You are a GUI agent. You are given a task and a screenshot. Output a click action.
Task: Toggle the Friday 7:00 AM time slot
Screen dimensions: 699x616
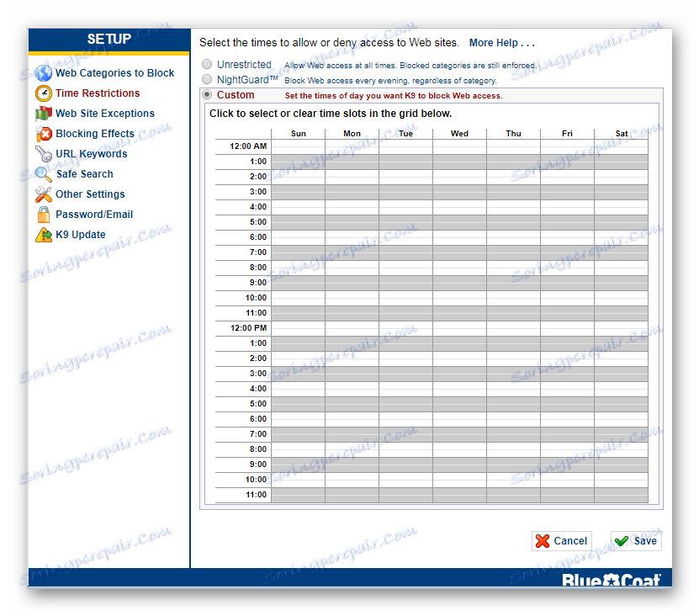coord(568,253)
